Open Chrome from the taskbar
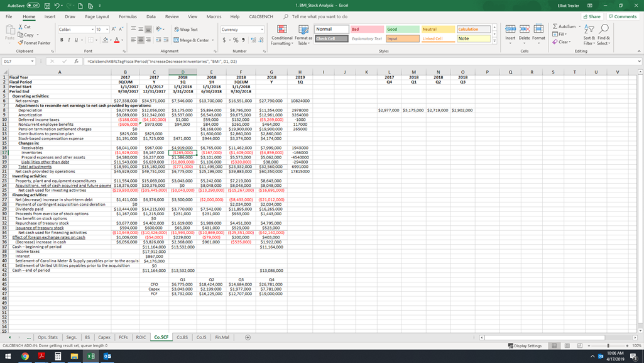Viewport: 644px width, 363px height. point(25,356)
